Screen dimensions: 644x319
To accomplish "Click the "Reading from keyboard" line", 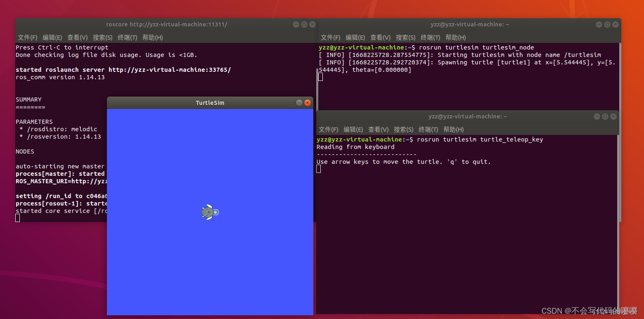I will click(x=355, y=147).
